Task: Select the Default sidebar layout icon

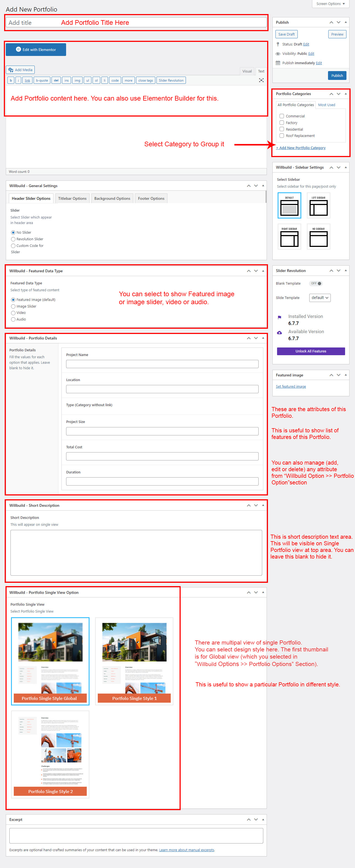Action: (x=289, y=206)
